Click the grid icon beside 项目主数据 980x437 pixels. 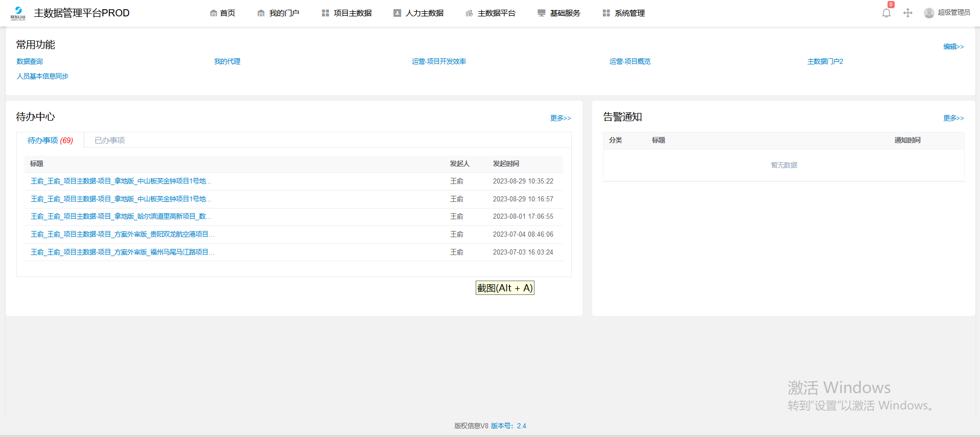[x=325, y=13]
